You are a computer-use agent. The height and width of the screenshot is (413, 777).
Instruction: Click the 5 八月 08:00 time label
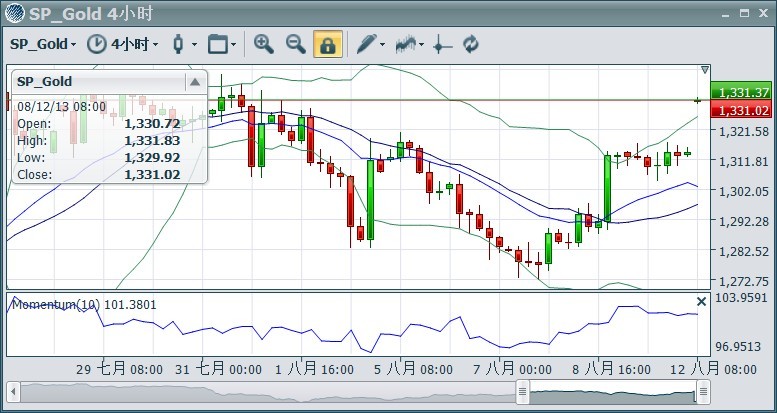(x=413, y=369)
